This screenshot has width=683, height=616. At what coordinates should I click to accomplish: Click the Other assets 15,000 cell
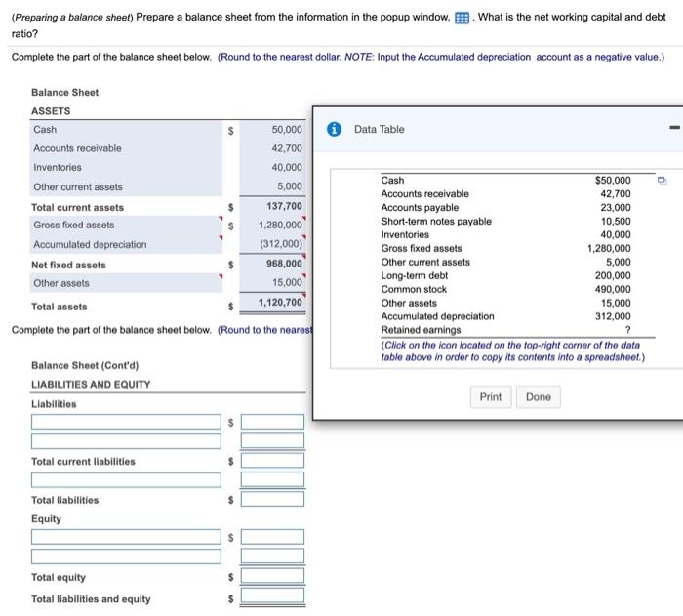[272, 282]
